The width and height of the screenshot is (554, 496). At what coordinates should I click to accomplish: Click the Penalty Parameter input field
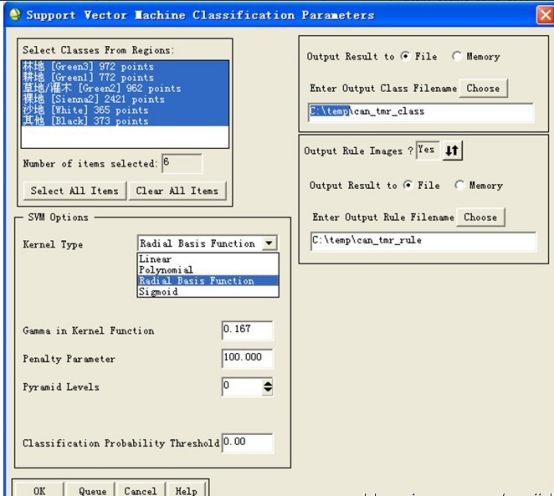[x=247, y=358]
